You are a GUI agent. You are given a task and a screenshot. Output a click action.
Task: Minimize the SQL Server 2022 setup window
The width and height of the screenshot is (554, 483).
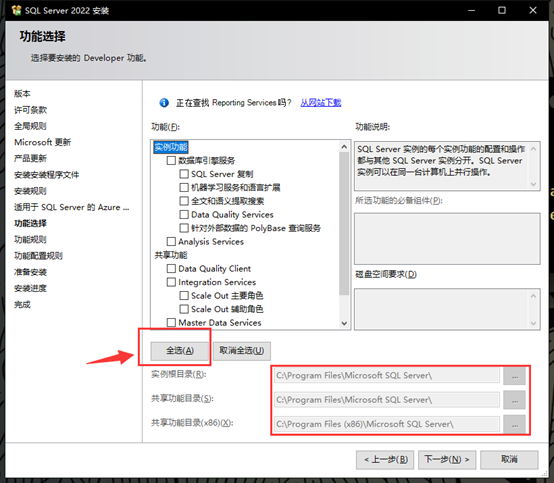471,10
